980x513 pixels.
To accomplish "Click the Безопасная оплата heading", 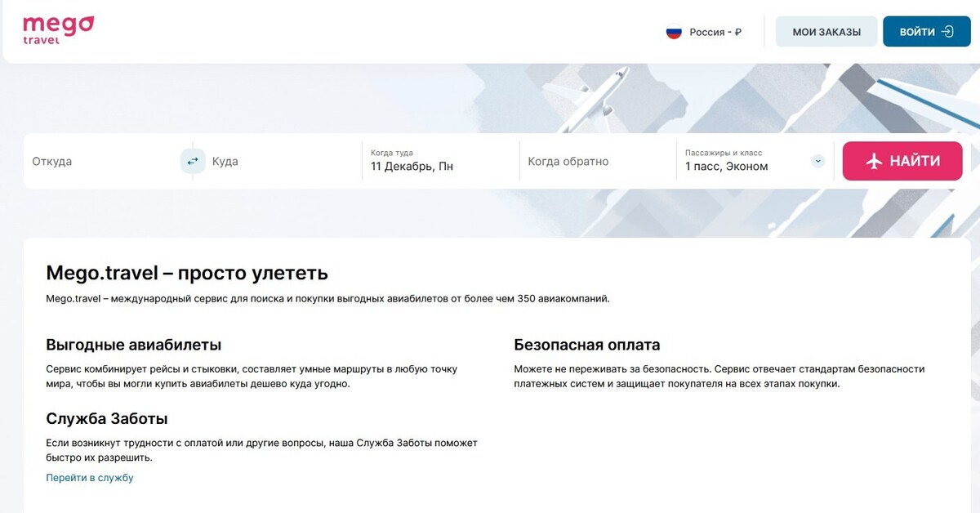I will [587, 345].
